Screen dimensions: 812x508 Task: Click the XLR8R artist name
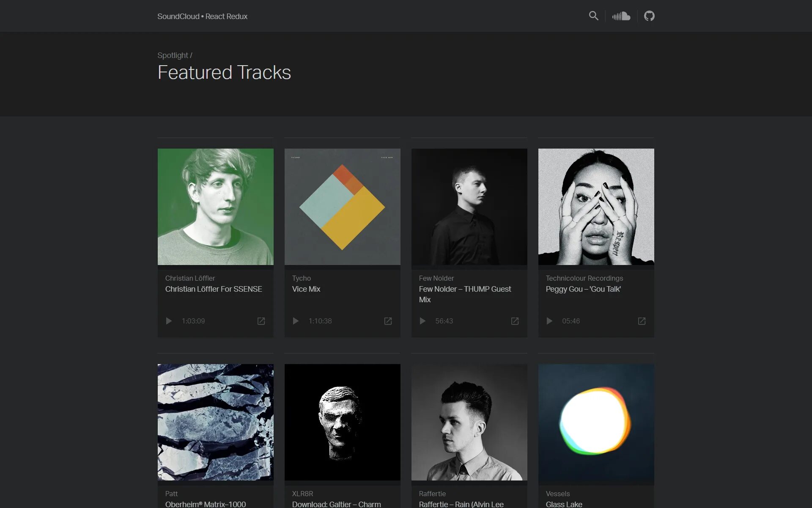point(302,494)
